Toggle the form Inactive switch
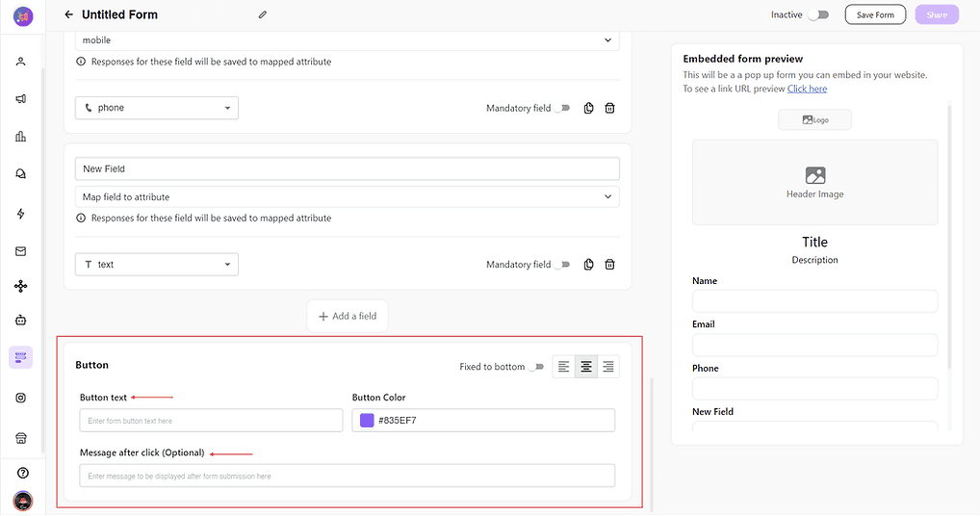Image resolution: width=980 pixels, height=516 pixels. pyautogui.click(x=818, y=14)
